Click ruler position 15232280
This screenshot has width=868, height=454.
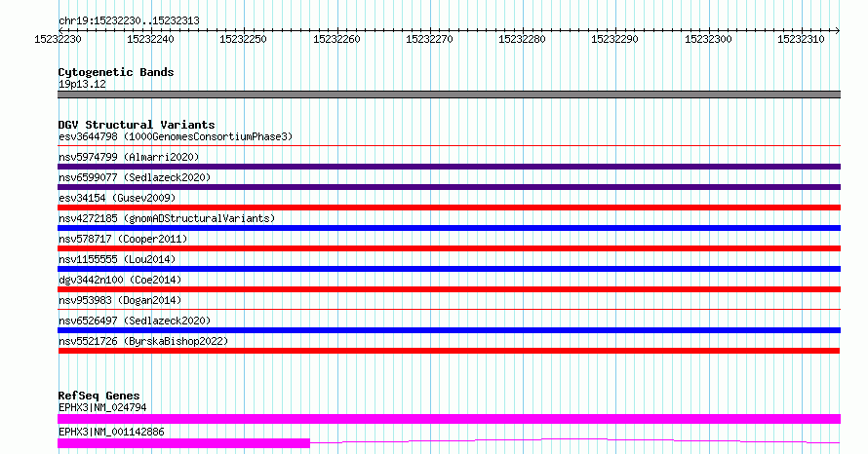(x=522, y=39)
